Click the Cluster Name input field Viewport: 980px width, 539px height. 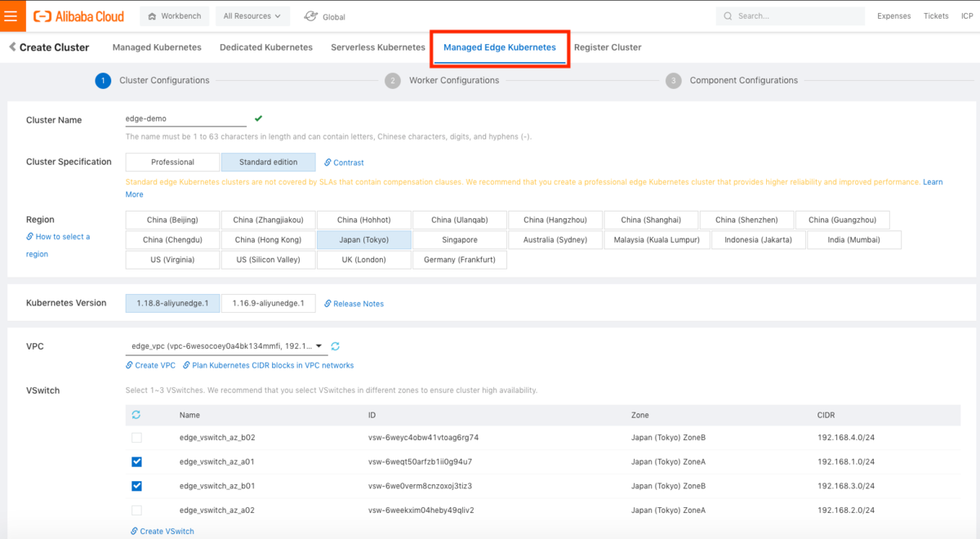coord(185,119)
